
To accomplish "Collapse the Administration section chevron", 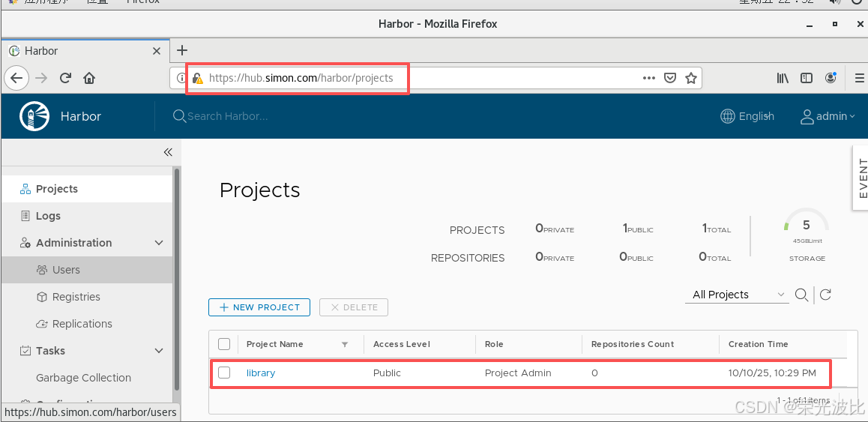I will point(159,243).
